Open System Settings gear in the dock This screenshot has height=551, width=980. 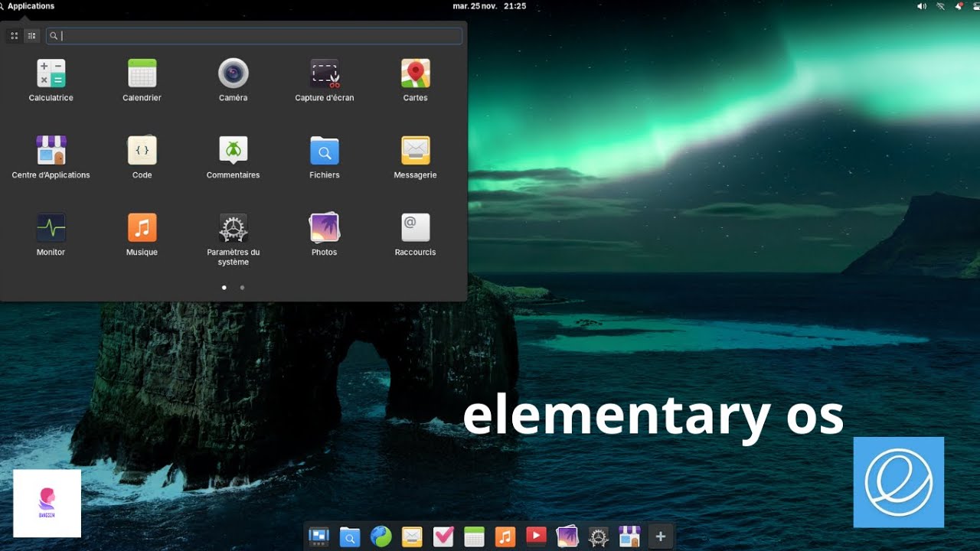tap(598, 536)
